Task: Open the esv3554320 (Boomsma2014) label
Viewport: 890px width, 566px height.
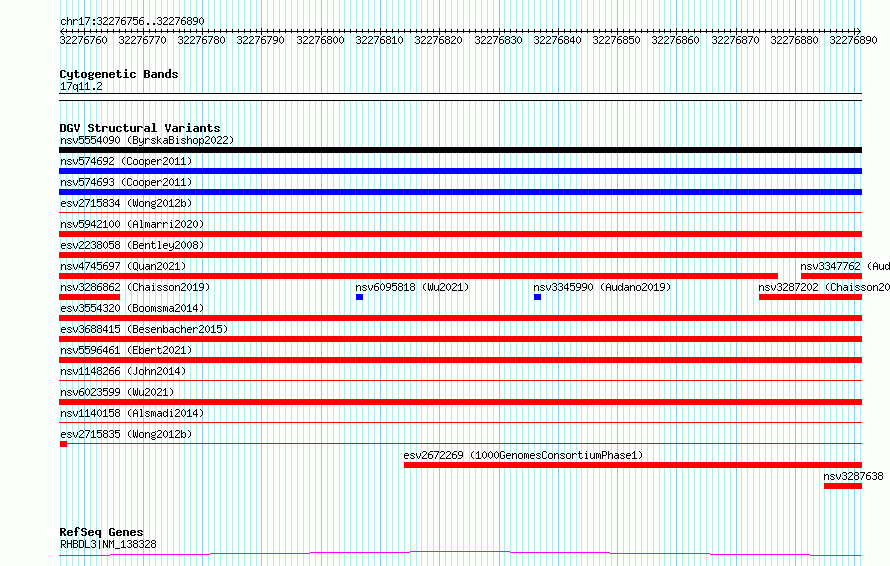Action: click(132, 308)
